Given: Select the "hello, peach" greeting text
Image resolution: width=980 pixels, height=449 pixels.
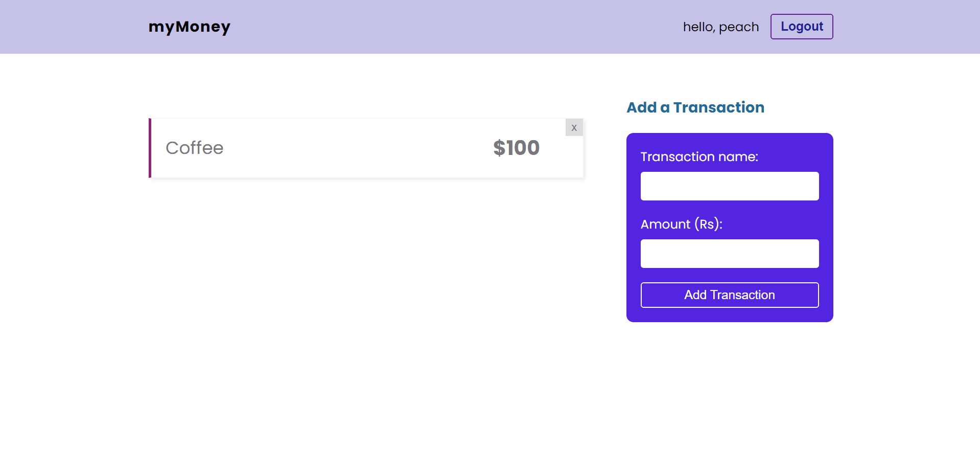Looking at the screenshot, I should pos(721,27).
